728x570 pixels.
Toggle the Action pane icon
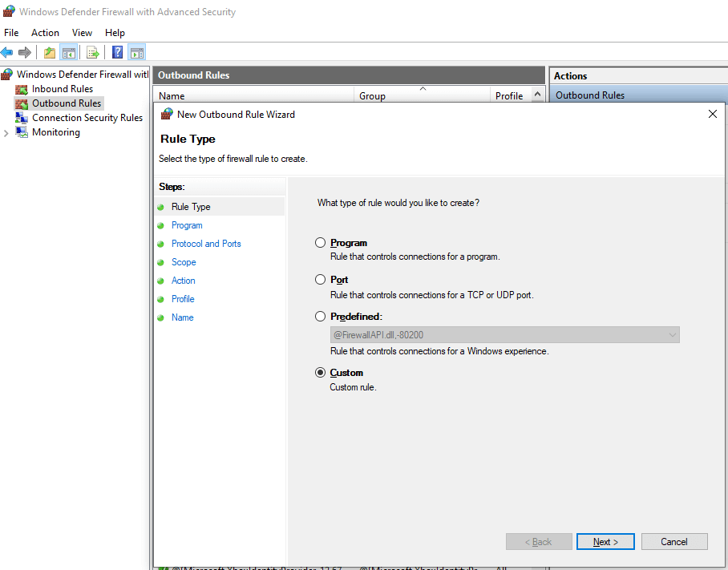(136, 52)
